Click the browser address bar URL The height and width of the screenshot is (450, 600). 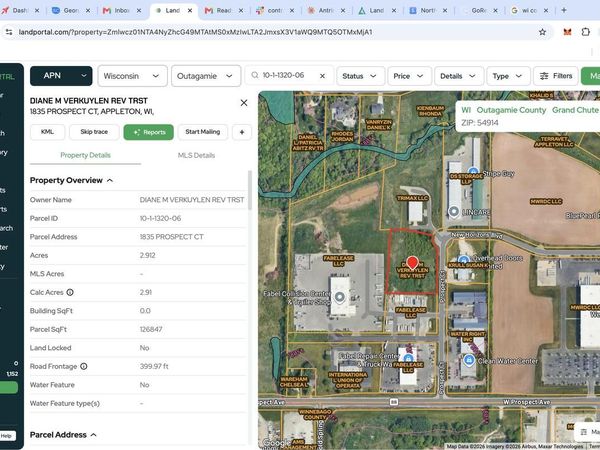click(195, 32)
